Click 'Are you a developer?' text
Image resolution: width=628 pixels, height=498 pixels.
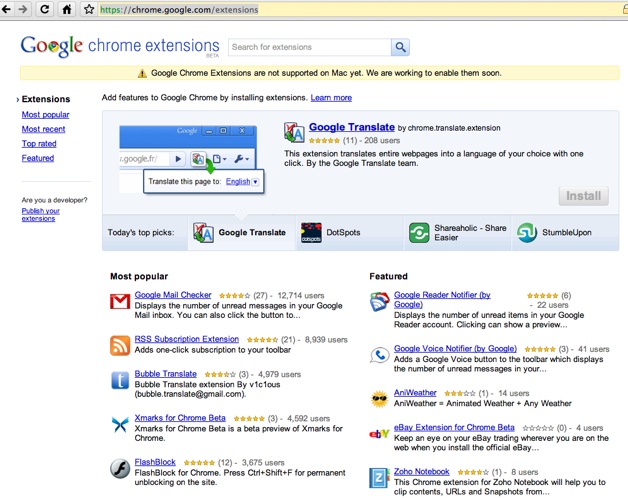(54, 200)
